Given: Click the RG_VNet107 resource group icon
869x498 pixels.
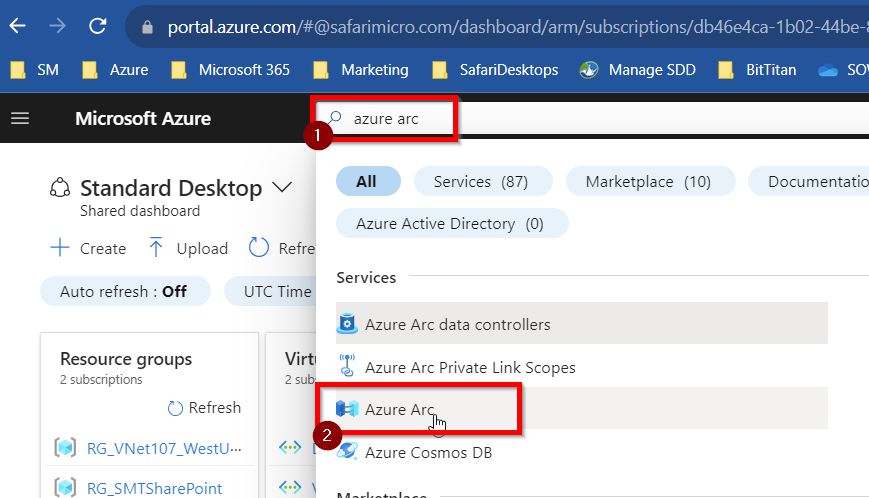Looking at the screenshot, I should pyautogui.click(x=65, y=447).
